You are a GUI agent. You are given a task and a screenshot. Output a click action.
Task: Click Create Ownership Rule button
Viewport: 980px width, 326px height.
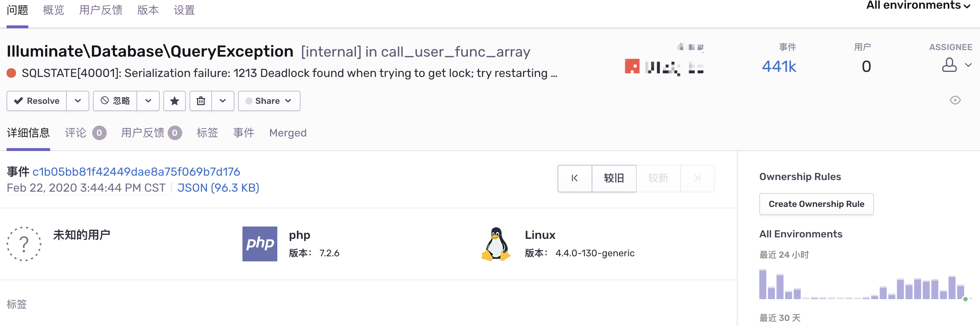[x=816, y=204]
